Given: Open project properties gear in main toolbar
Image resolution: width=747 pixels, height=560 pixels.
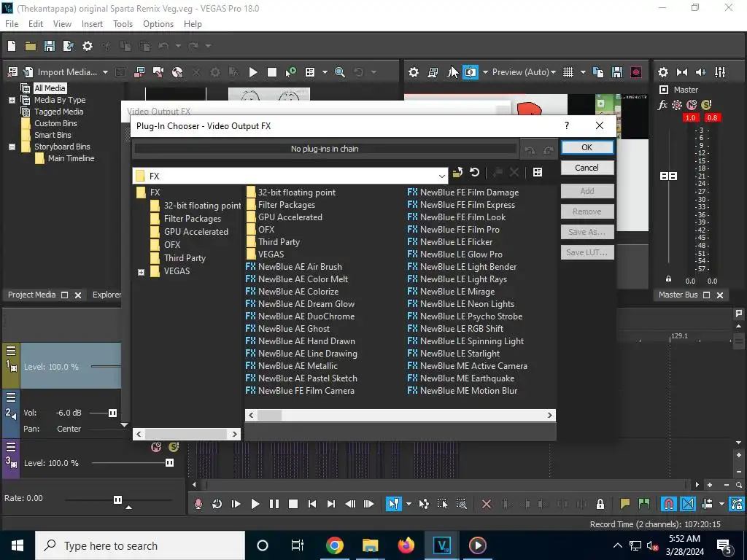Looking at the screenshot, I should point(88,46).
